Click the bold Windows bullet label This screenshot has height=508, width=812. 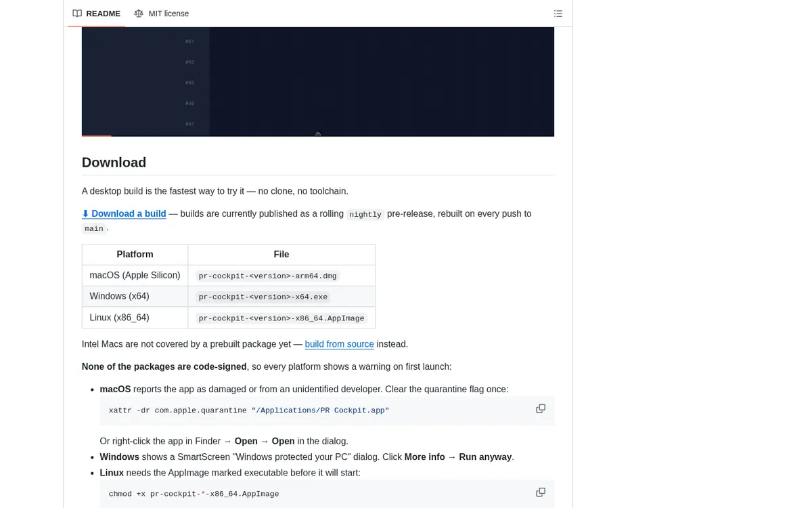pyautogui.click(x=120, y=457)
